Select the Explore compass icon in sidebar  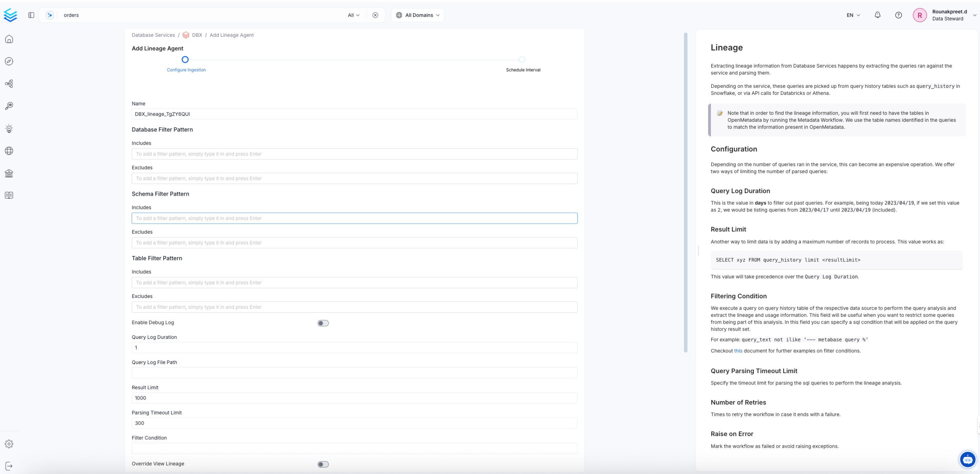tap(9, 61)
